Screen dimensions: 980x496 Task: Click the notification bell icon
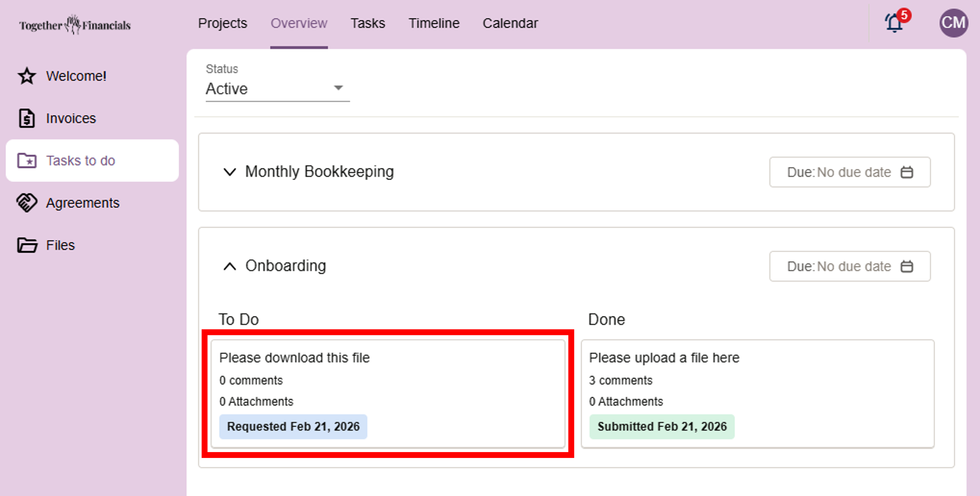894,24
